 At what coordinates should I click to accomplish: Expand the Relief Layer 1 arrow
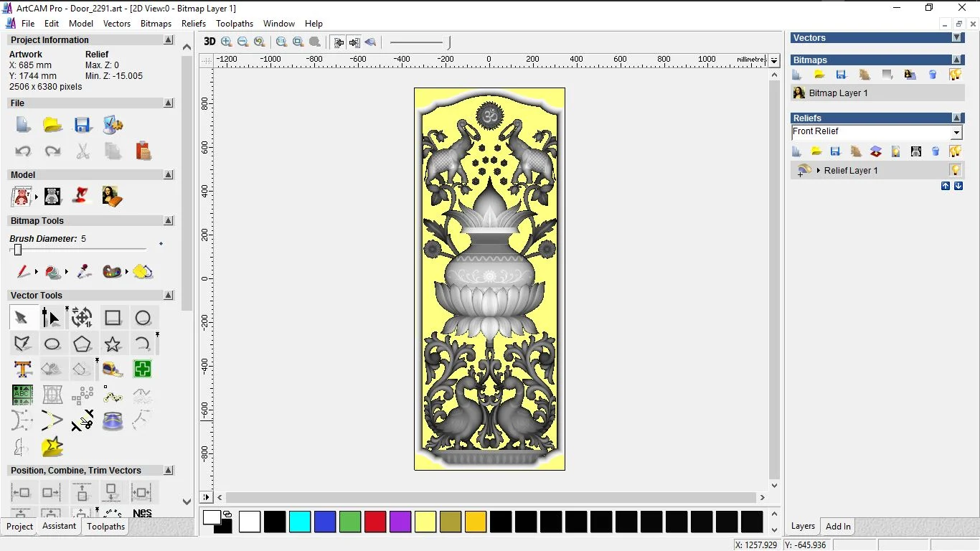point(819,171)
